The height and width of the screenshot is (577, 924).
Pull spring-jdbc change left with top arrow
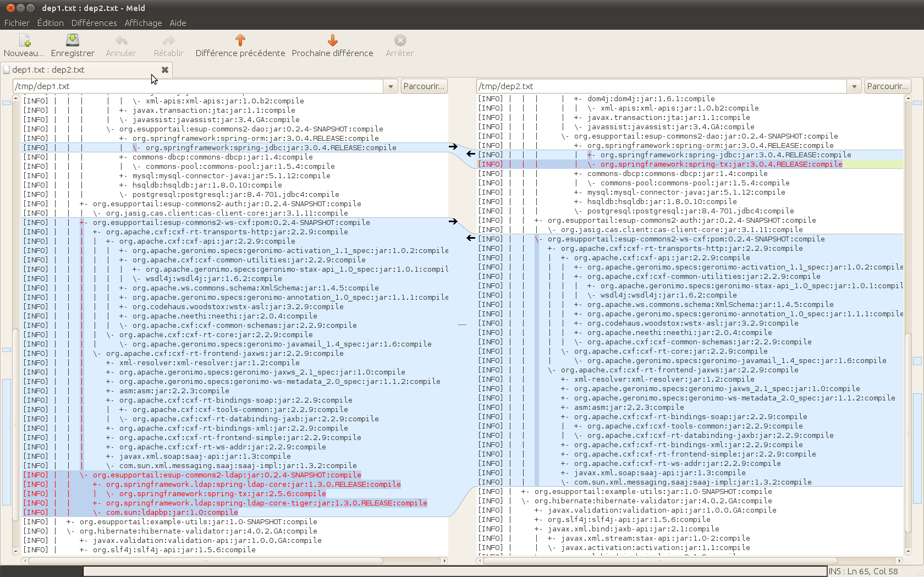pos(471,154)
